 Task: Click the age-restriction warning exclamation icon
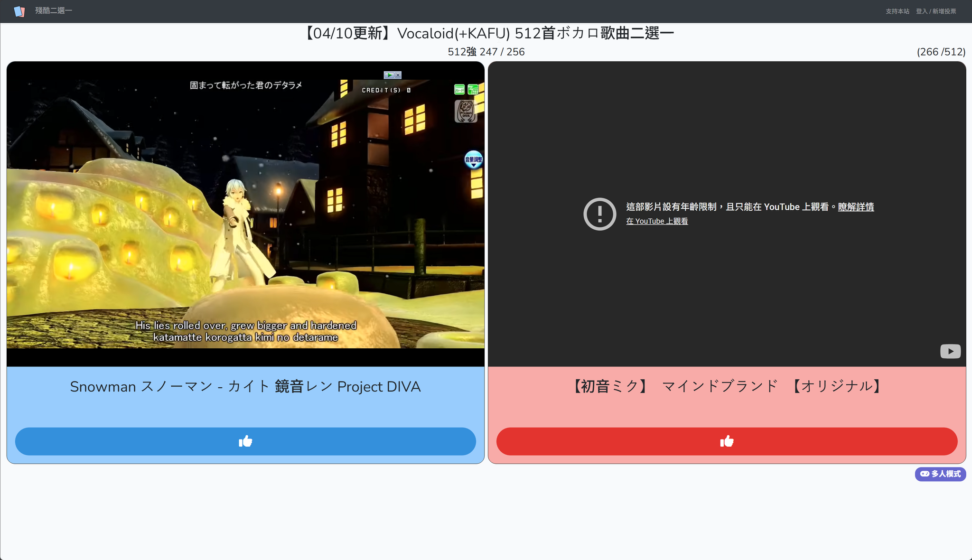coord(599,214)
